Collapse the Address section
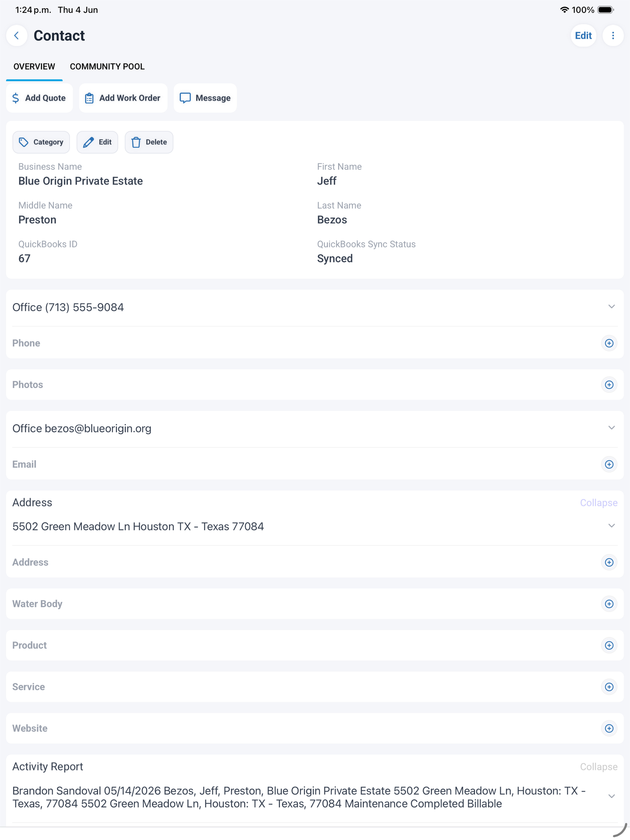Screen dimensions: 630x840 tap(599, 503)
